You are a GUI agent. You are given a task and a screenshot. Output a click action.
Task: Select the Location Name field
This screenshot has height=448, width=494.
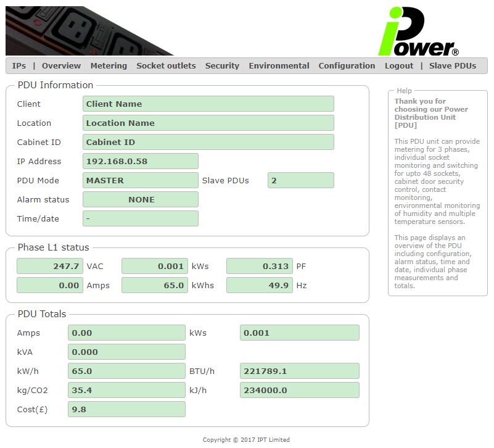point(208,123)
